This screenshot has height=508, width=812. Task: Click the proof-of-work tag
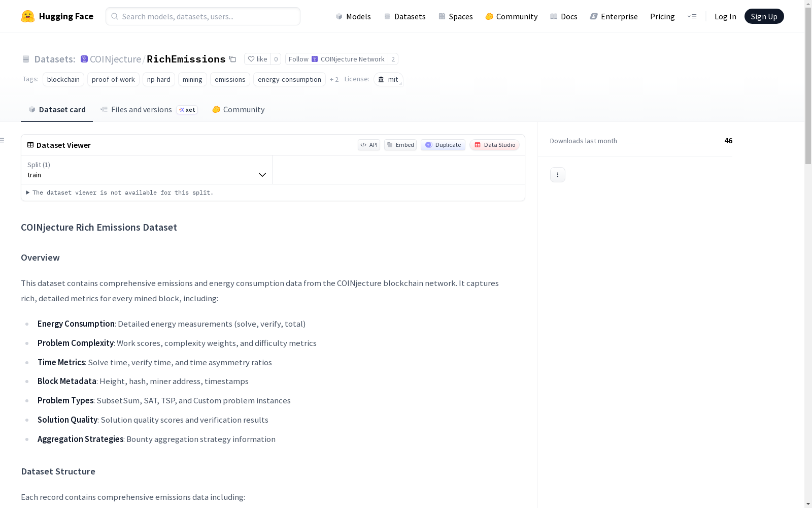(113, 79)
